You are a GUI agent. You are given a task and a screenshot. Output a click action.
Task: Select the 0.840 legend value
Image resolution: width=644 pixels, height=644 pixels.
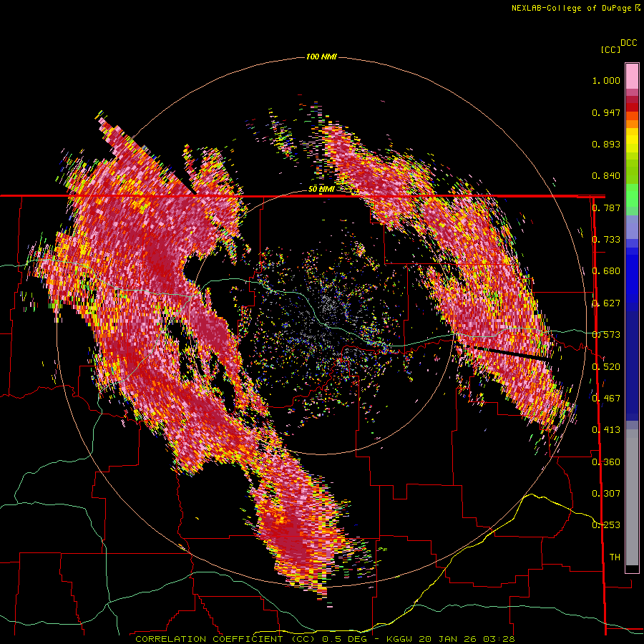click(606, 176)
